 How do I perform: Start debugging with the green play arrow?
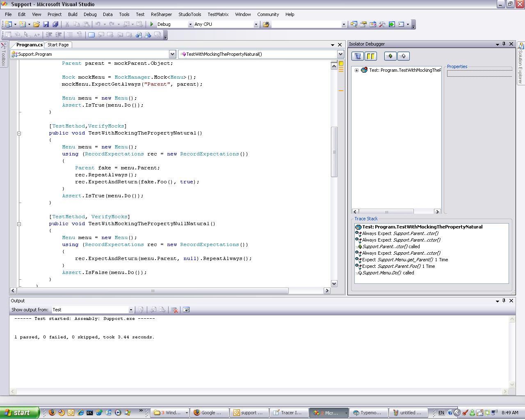click(x=152, y=24)
